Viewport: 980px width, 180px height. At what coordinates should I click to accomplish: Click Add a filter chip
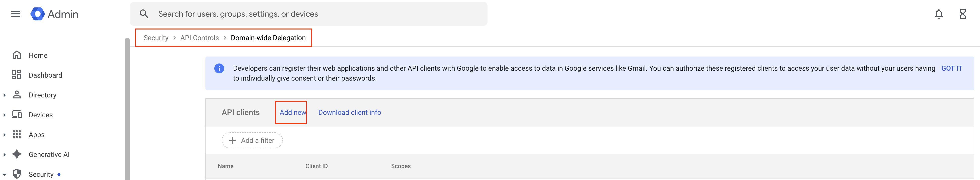coord(252,140)
